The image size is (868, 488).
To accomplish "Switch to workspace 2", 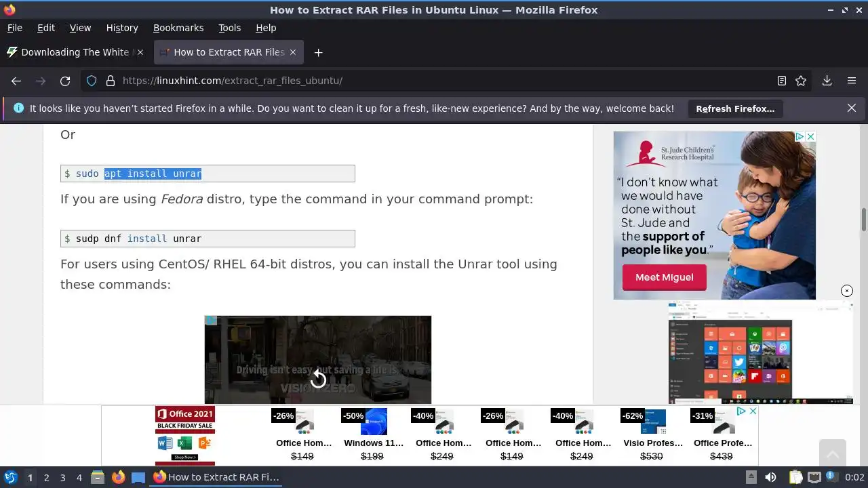I will point(46,478).
